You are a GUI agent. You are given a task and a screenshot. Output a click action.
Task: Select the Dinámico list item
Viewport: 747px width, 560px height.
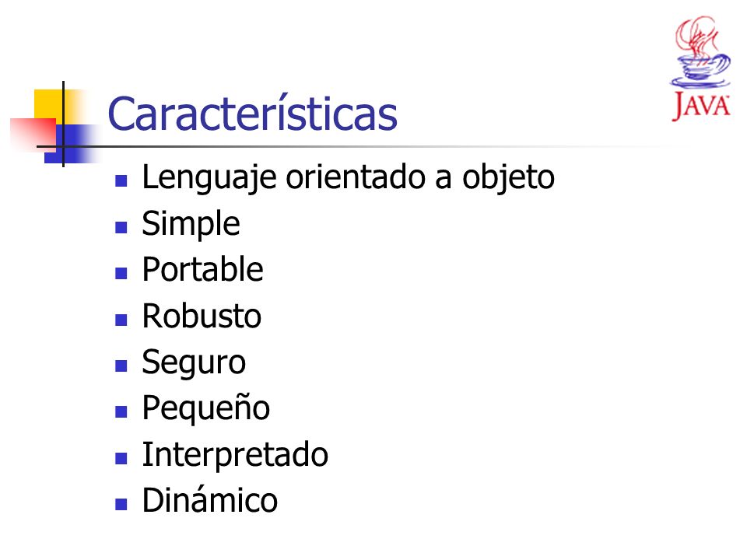click(x=209, y=499)
